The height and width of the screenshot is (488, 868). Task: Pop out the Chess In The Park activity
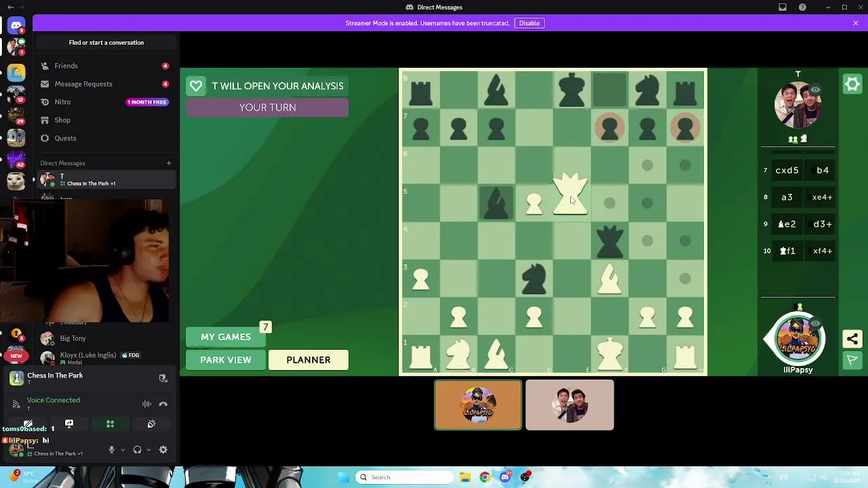tap(163, 378)
